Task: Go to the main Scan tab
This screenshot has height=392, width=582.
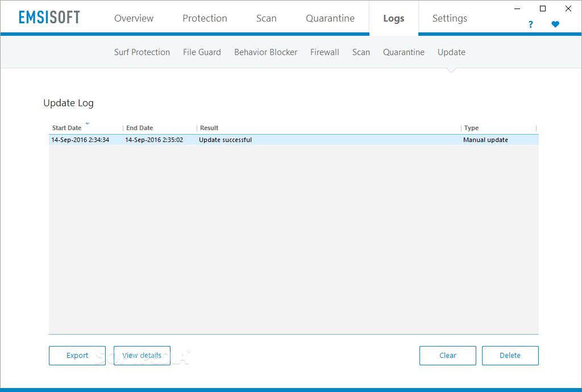Action: pyautogui.click(x=267, y=18)
